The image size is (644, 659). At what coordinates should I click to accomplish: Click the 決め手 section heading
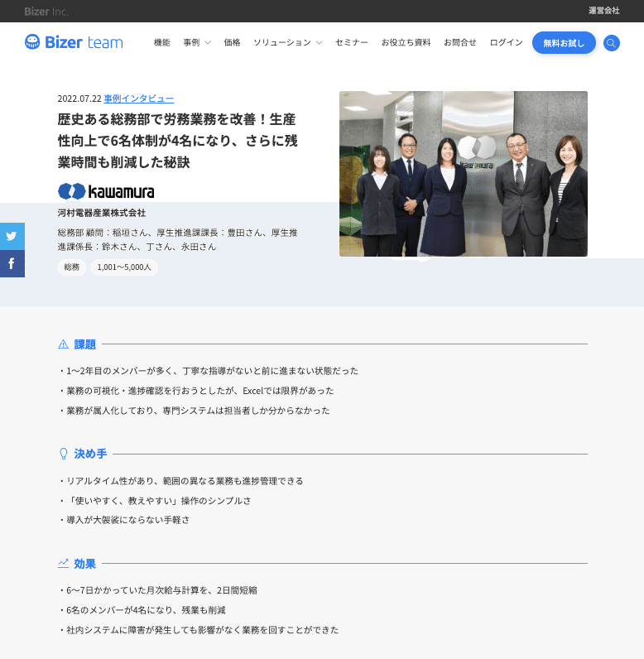pos(90,454)
